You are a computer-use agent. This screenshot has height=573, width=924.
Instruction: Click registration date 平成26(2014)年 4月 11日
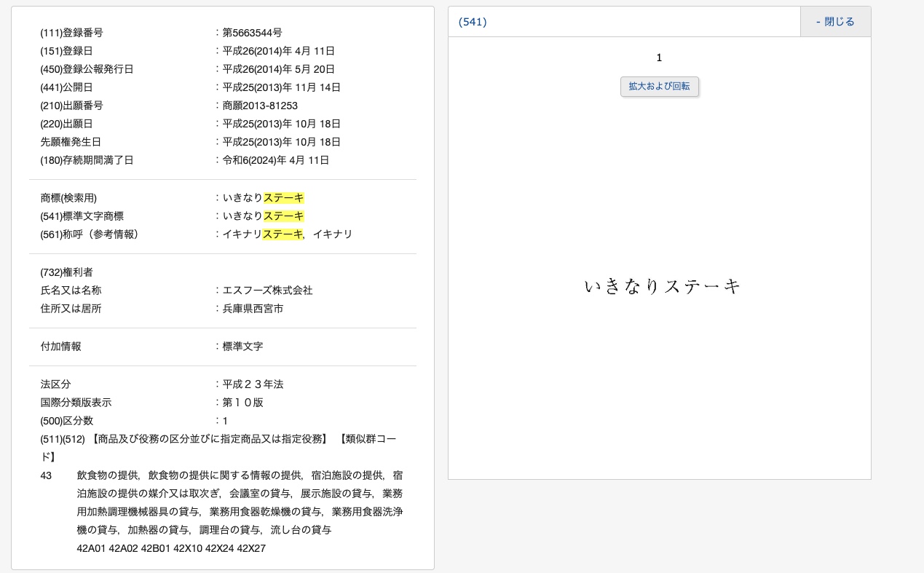278,51
